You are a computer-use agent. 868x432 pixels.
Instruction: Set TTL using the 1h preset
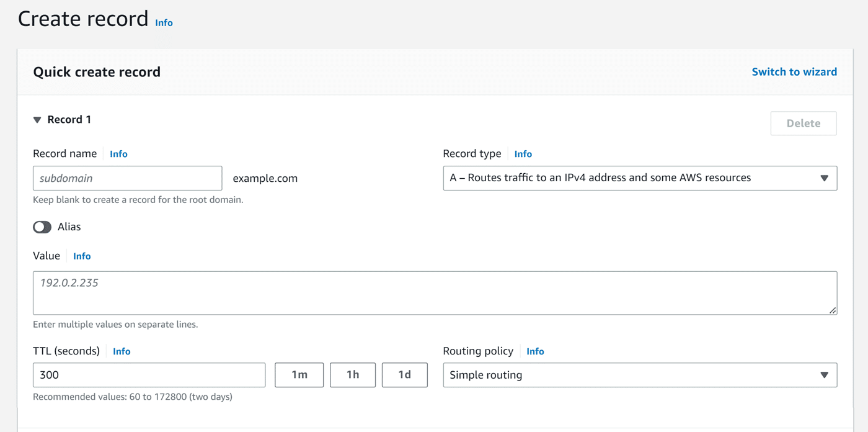point(352,375)
